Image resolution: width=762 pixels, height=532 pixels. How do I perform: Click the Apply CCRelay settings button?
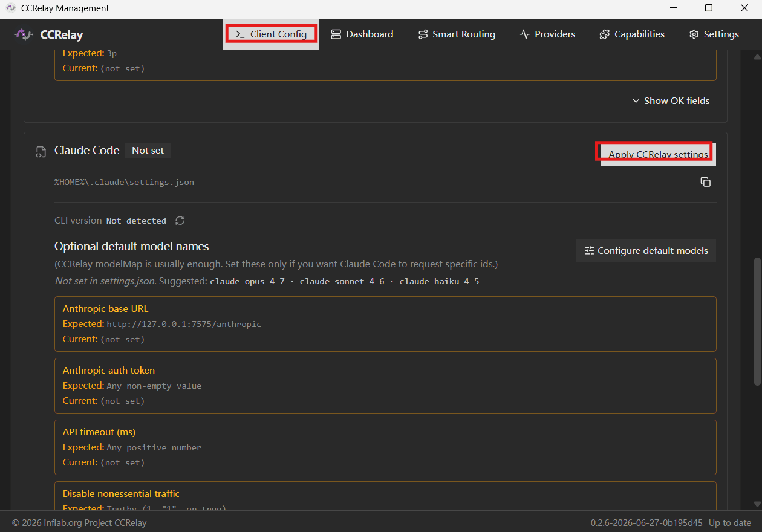658,154
